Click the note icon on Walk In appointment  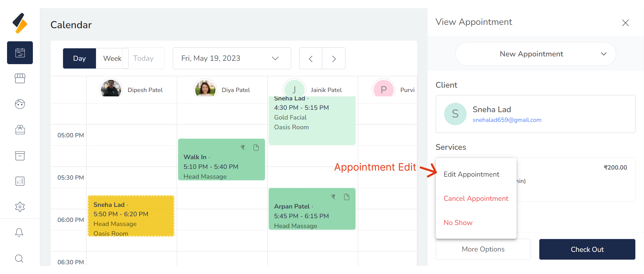(x=256, y=148)
